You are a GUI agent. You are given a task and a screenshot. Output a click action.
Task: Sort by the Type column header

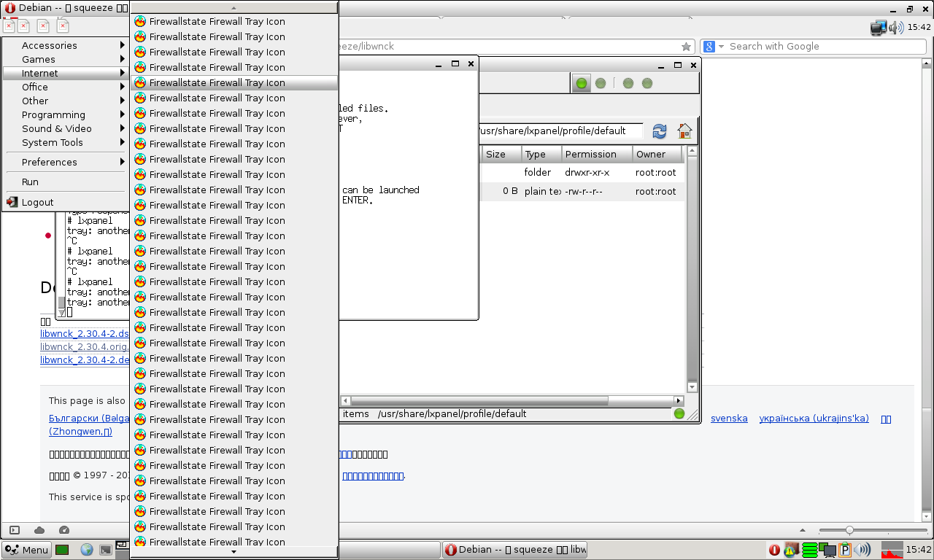[541, 154]
